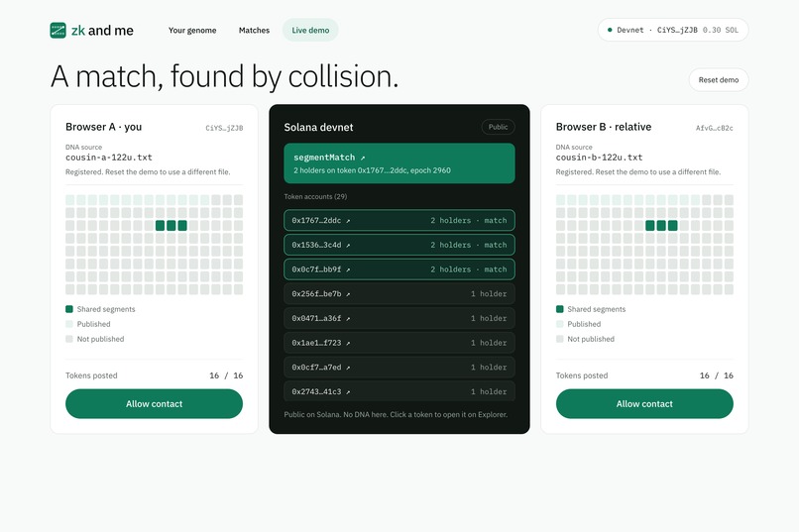Image resolution: width=799 pixels, height=532 pixels.
Task: Open token account 0x0c7f…bb9f row
Action: pos(399,269)
